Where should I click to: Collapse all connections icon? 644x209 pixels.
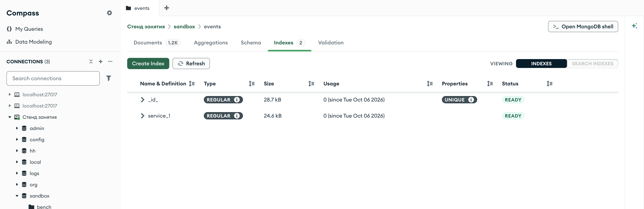[x=91, y=61]
